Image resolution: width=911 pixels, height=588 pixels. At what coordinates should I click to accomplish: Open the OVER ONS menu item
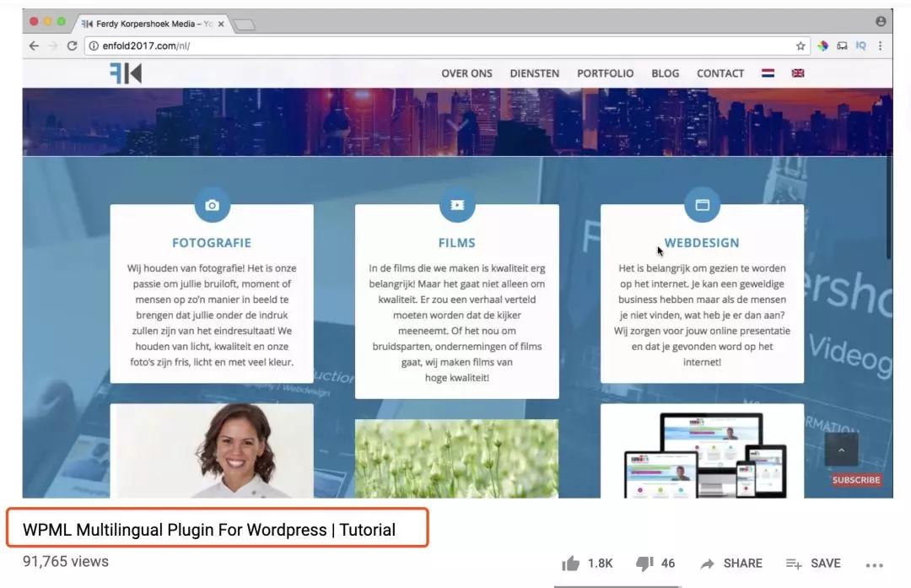click(x=466, y=73)
